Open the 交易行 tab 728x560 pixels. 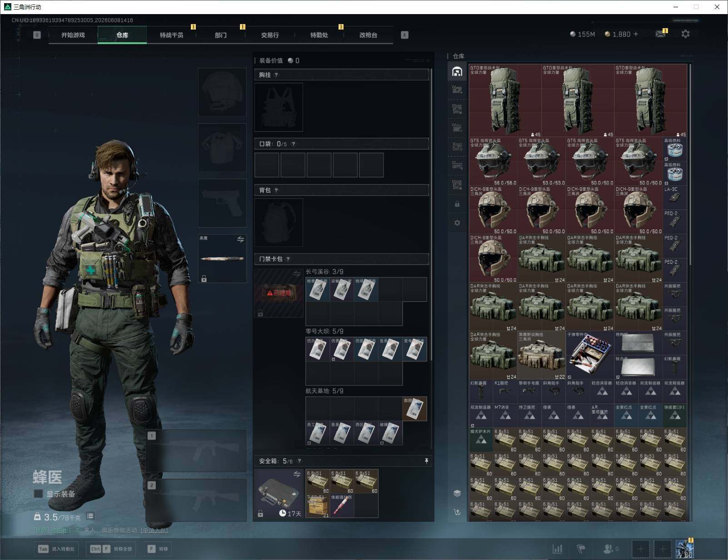[x=270, y=35]
